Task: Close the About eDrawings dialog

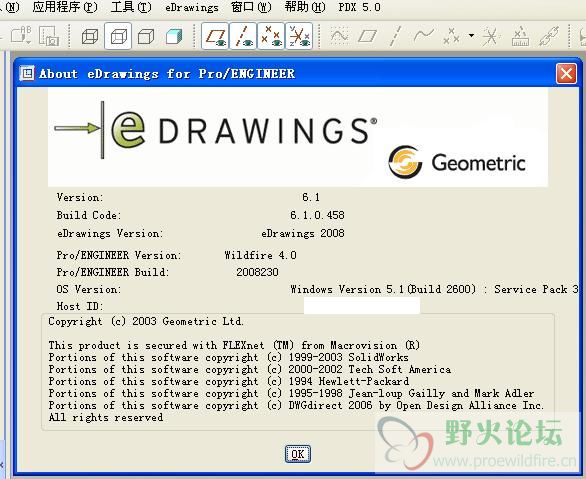Action: point(566,74)
